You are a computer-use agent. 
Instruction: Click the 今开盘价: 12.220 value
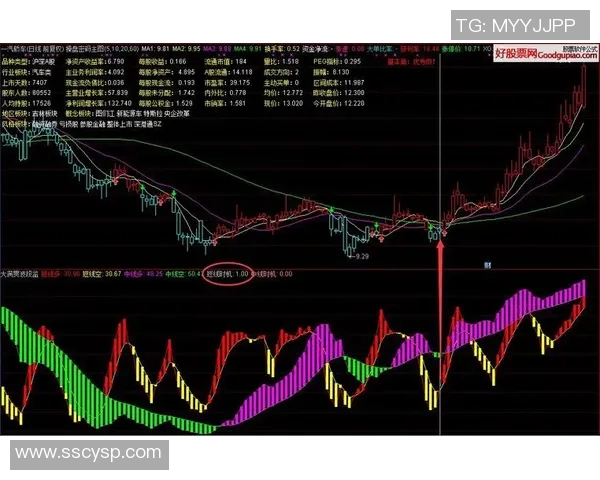pos(339,103)
